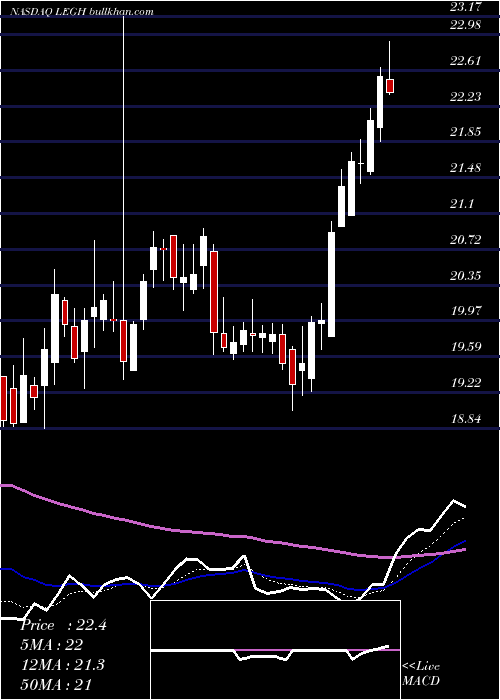Click the 19.97 price axis label

[x=465, y=311]
